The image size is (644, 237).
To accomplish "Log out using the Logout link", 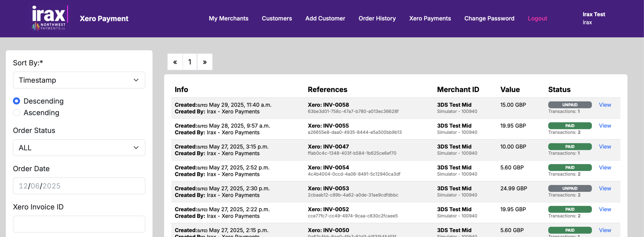I will [537, 18].
